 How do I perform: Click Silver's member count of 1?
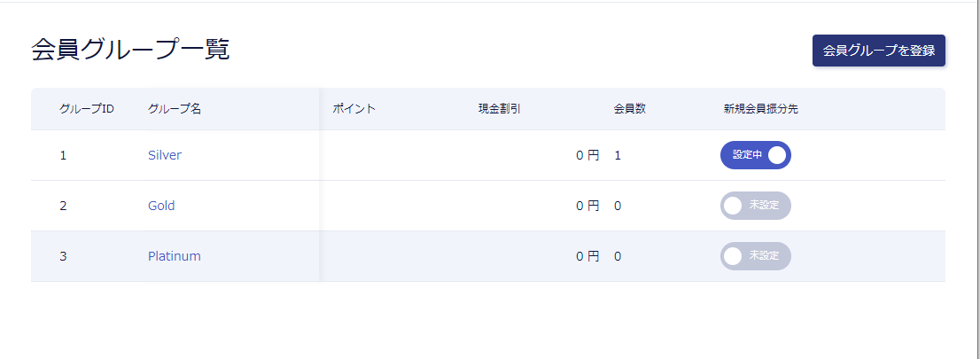pos(618,155)
